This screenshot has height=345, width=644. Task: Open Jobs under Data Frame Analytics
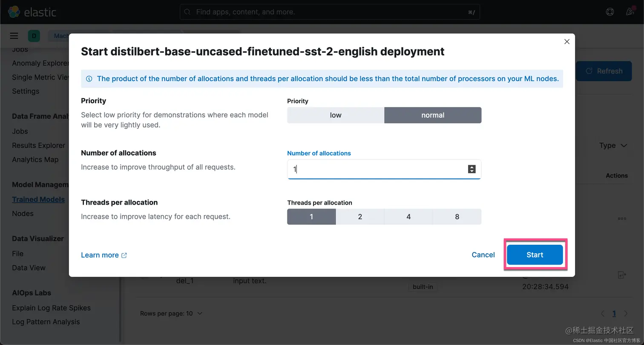pos(20,131)
